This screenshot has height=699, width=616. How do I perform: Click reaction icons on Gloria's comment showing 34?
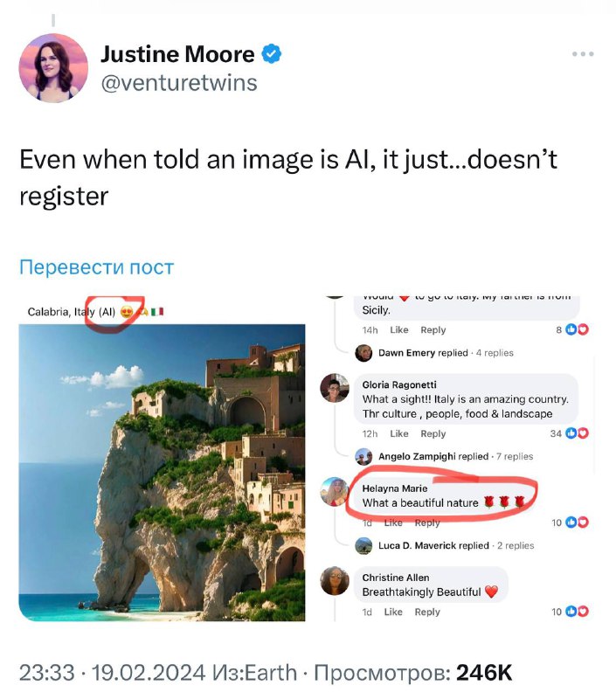pyautogui.click(x=577, y=433)
